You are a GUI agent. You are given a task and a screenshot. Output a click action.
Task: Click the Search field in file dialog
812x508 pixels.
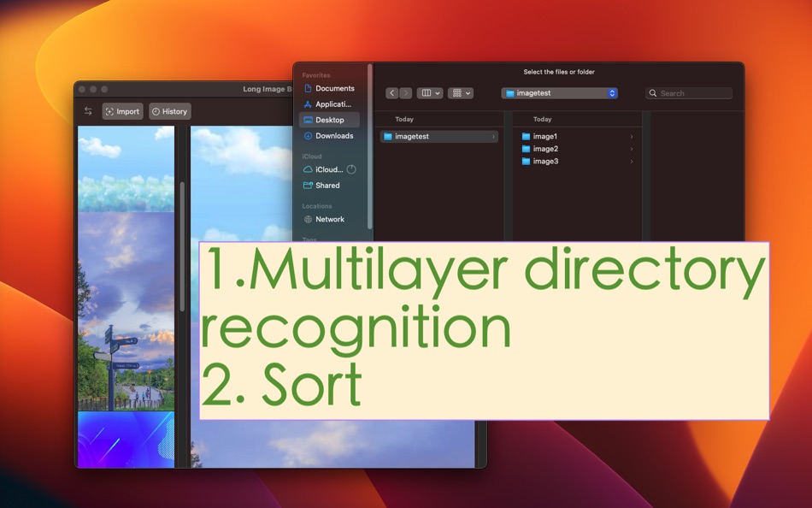pos(689,93)
